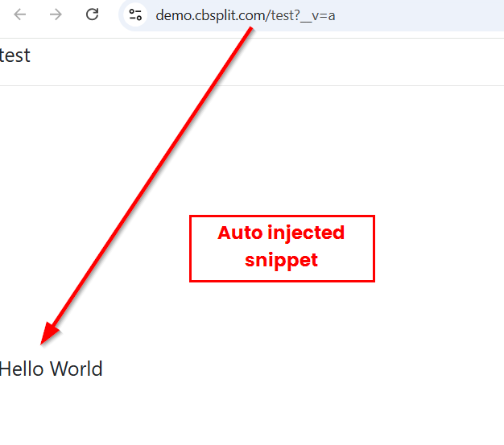Click the Hello World text
The width and height of the screenshot is (504, 445).
51,369
